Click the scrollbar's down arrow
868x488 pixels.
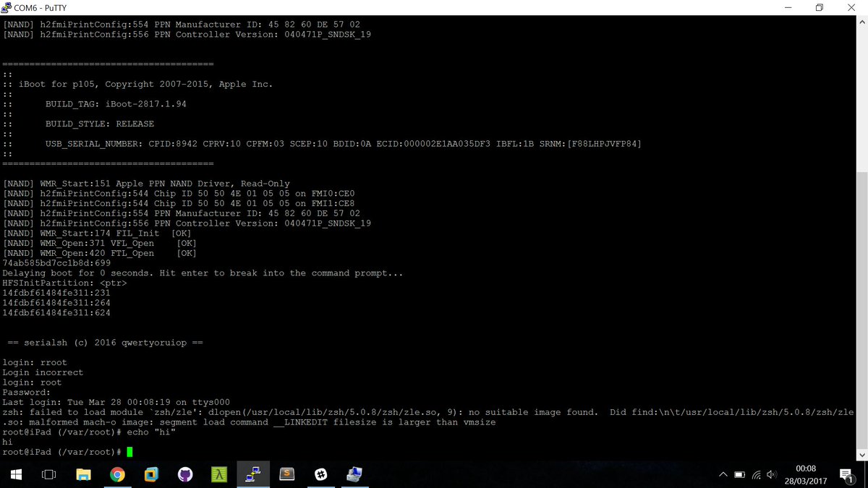point(862,455)
